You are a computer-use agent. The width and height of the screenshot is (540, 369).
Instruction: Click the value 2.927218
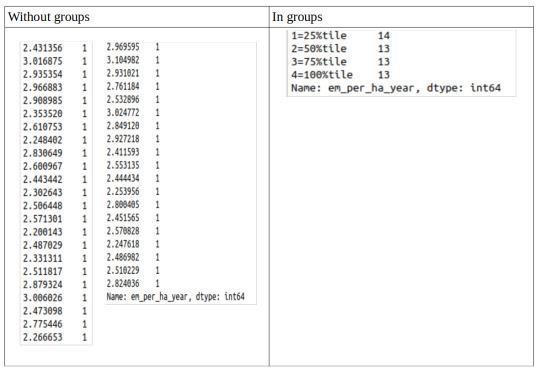pos(123,139)
